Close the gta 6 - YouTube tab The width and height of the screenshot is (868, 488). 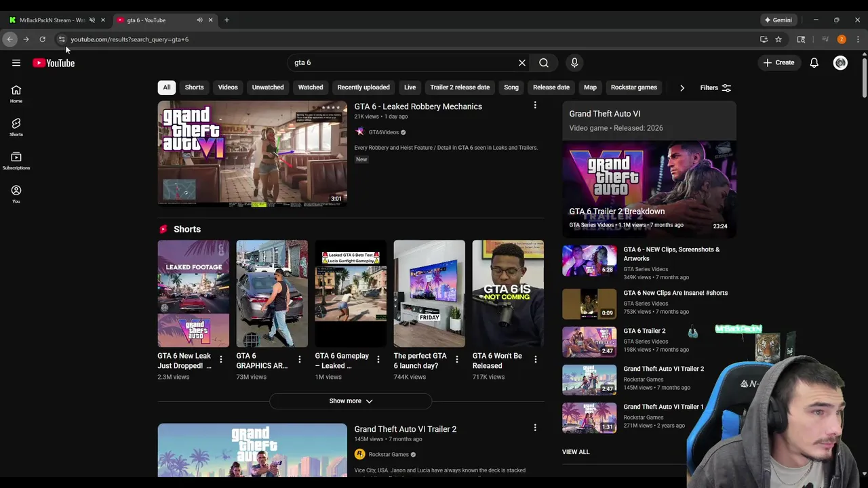click(x=210, y=20)
